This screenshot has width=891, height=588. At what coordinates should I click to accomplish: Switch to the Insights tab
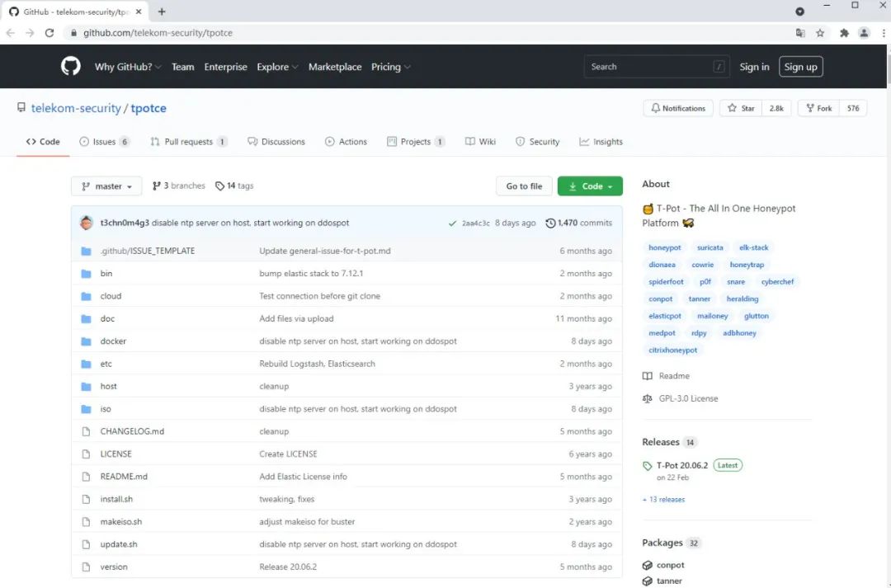pos(601,142)
